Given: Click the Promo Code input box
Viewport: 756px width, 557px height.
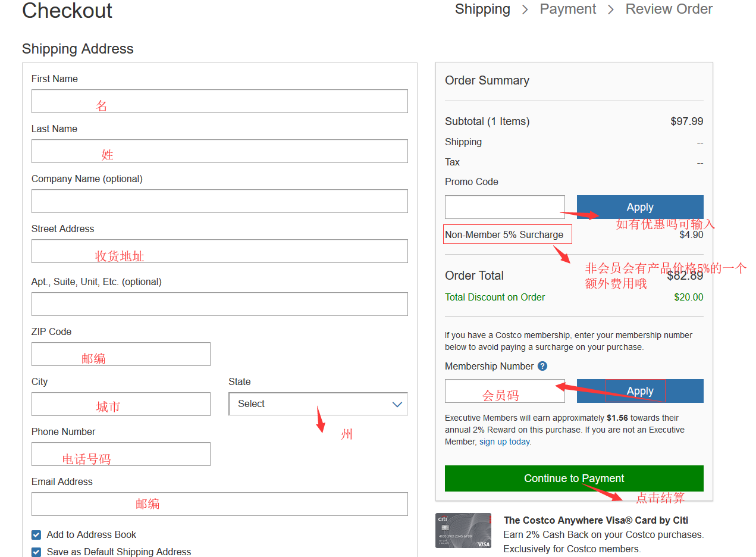Looking at the screenshot, I should pyautogui.click(x=504, y=207).
